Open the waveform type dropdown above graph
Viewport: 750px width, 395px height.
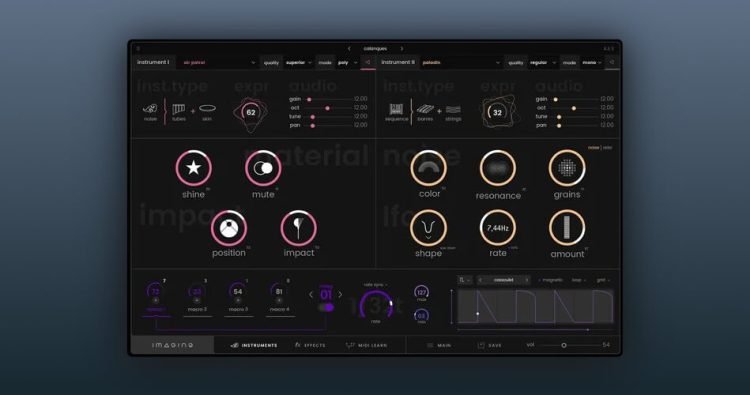pos(465,280)
